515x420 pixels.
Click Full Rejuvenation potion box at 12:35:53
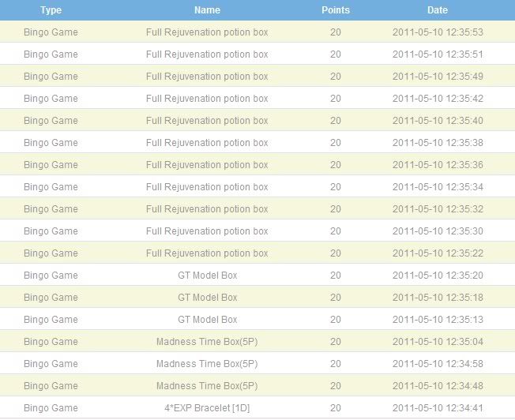click(x=207, y=32)
